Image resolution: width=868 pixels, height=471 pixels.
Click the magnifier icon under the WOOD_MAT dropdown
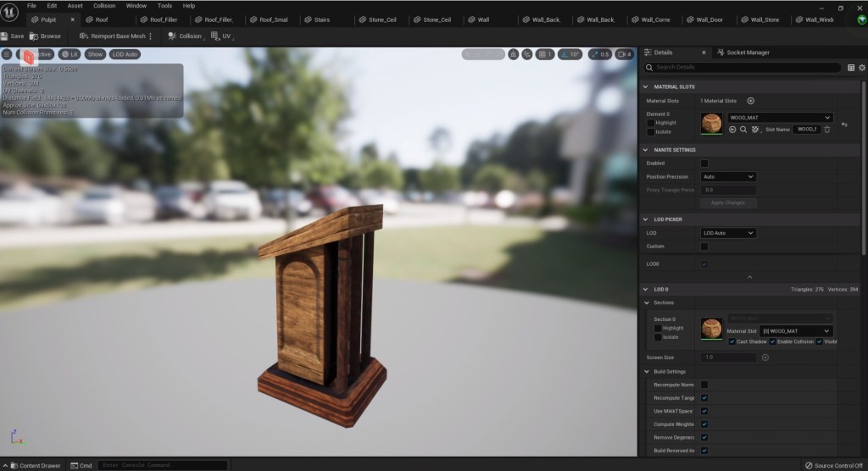coord(743,130)
